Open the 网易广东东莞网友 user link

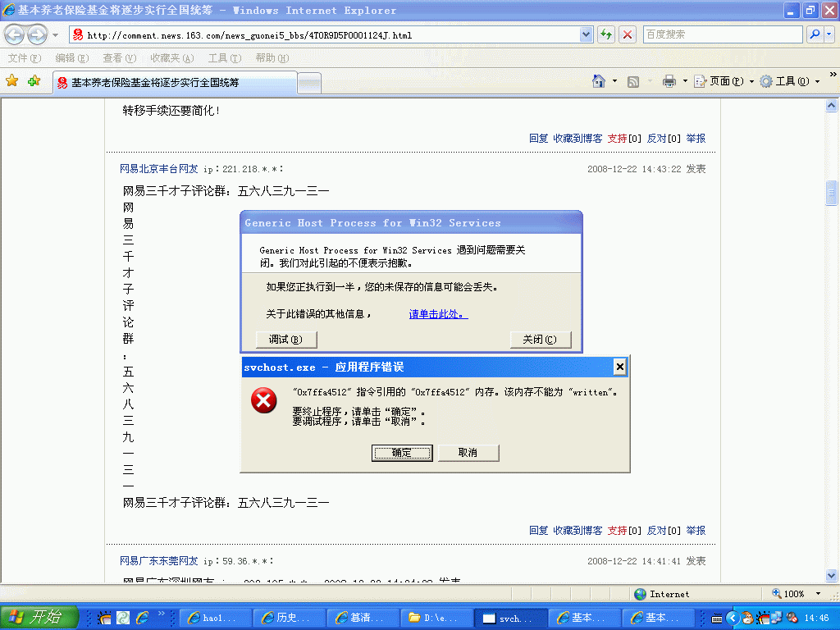(158, 561)
